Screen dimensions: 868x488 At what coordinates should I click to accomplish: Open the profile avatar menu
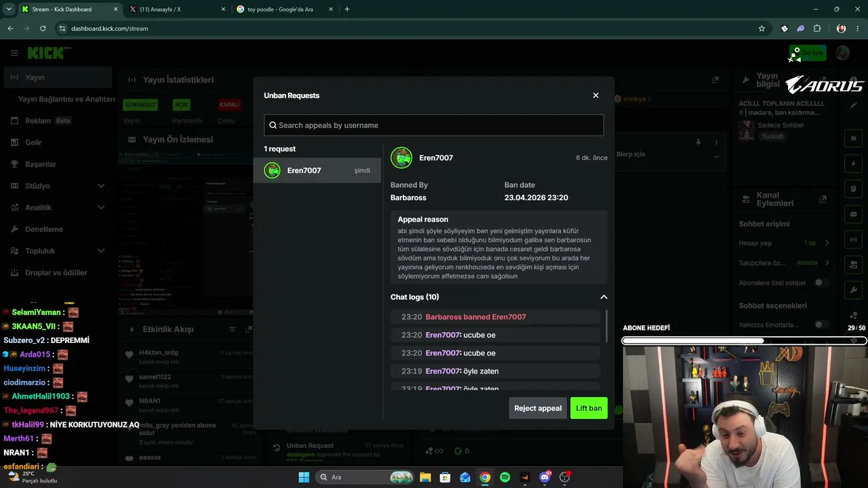(x=843, y=53)
